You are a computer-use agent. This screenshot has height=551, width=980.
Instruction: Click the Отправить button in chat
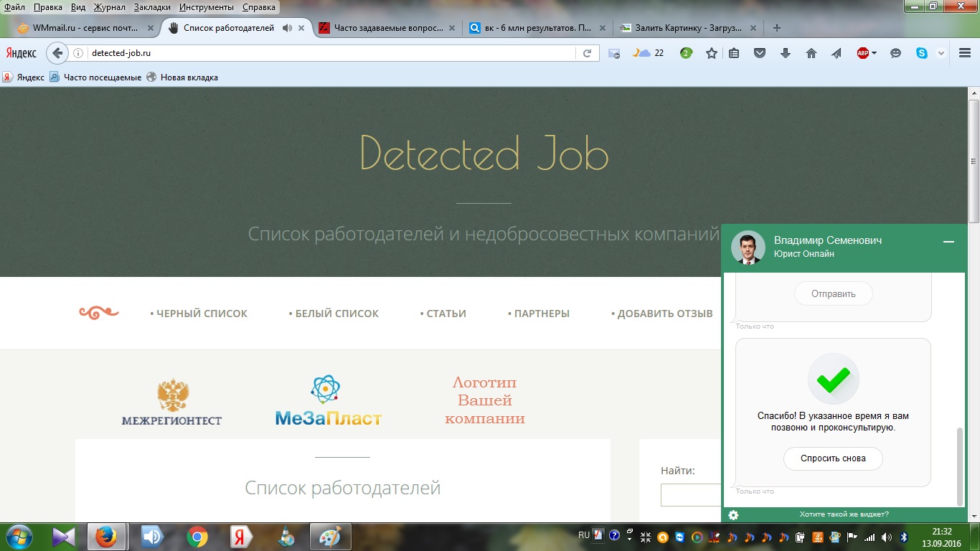[834, 293]
